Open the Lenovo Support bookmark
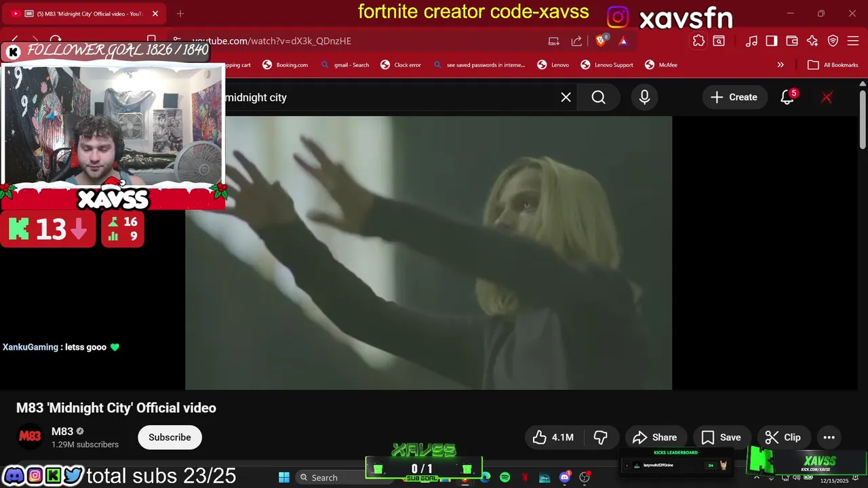 tap(607, 65)
